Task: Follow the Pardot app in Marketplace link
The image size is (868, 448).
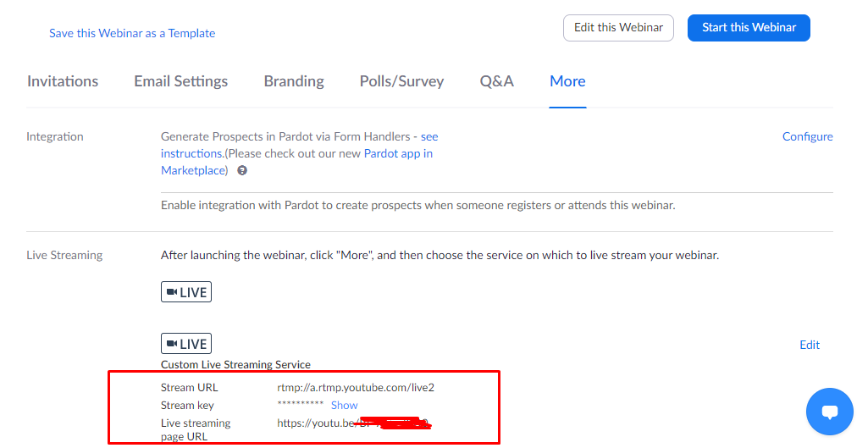Action: (398, 153)
